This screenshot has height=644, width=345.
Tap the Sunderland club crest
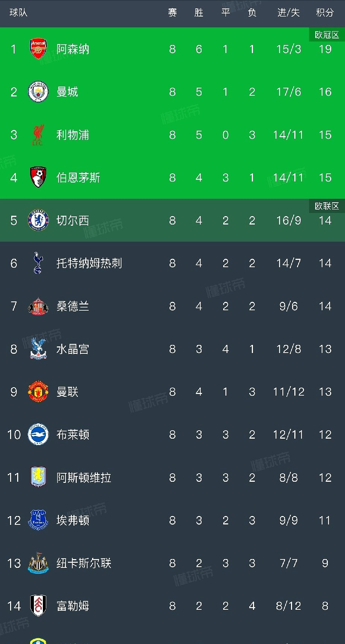click(x=38, y=306)
